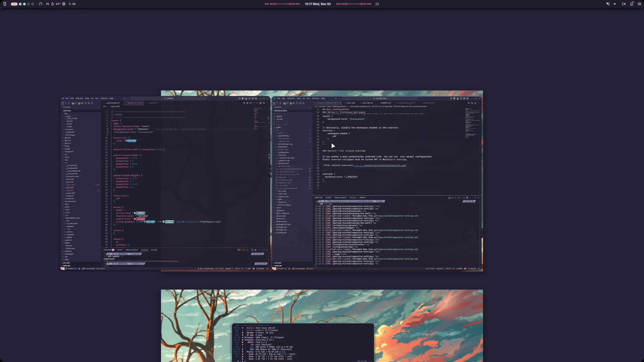This screenshot has width=644, height=362.
Task: Toggle primary sidebar in dotfiles title bar
Action: coord(243,99)
